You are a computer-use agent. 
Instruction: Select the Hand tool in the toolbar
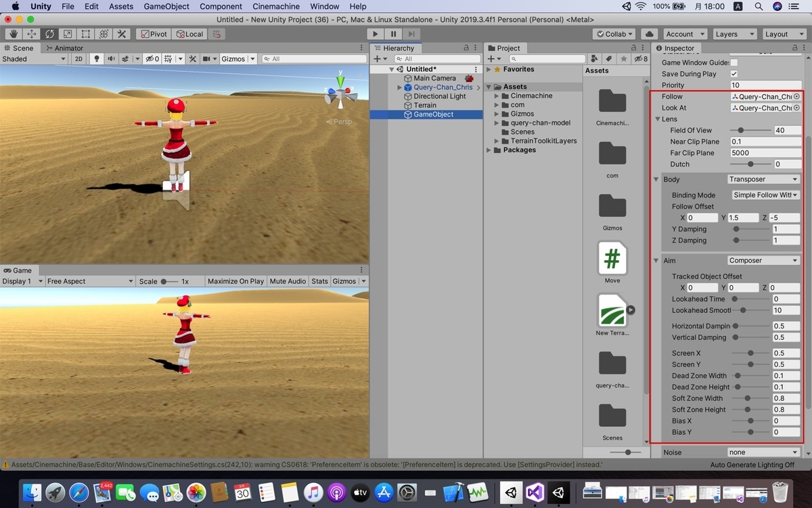13,34
